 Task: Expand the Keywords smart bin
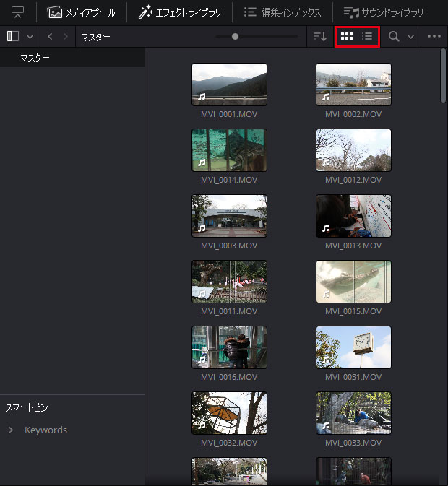click(11, 430)
